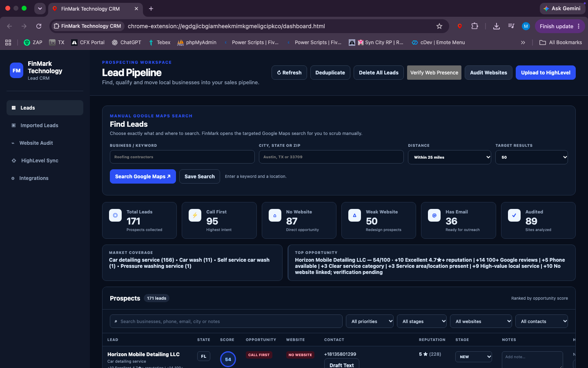Open the M profile avatar

(x=526, y=26)
